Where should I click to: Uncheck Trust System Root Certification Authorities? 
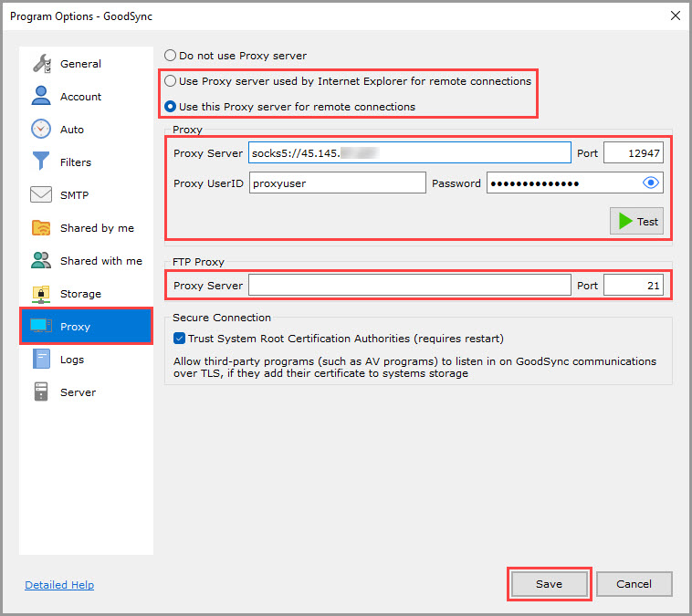[180, 339]
